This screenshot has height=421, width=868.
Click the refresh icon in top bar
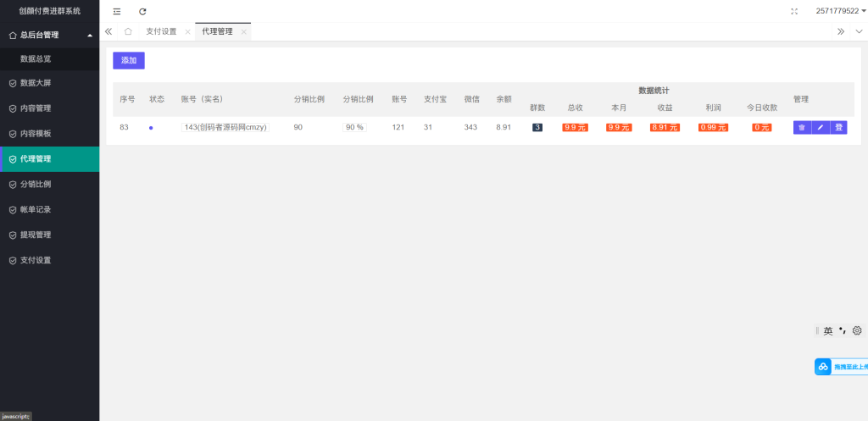pos(142,11)
